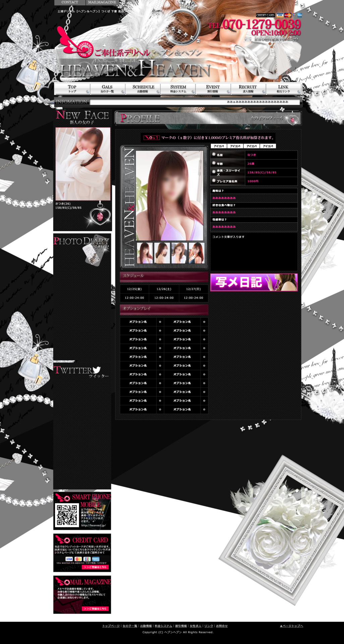This screenshot has height=644, width=344.
Task: Click the JCB icon in the Credit Card box
Action: pos(87,559)
